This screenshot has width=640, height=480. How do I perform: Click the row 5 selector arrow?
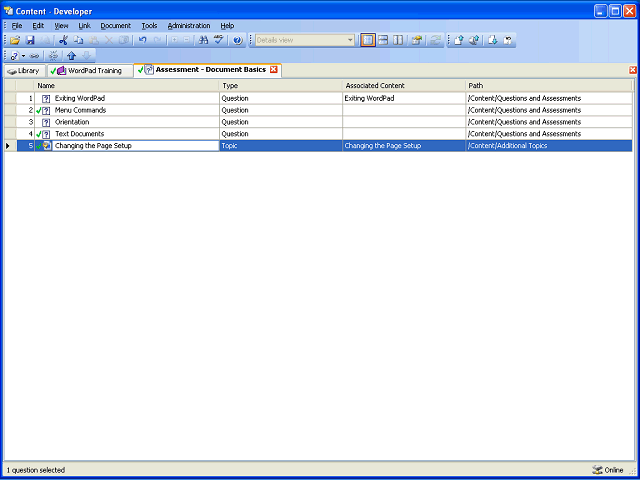click(8, 146)
